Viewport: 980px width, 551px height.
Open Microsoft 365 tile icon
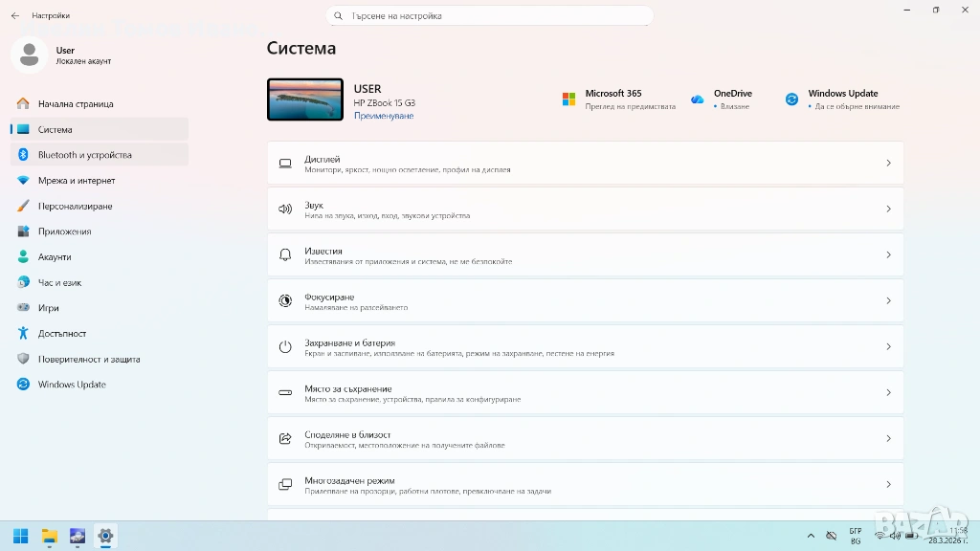(568, 99)
